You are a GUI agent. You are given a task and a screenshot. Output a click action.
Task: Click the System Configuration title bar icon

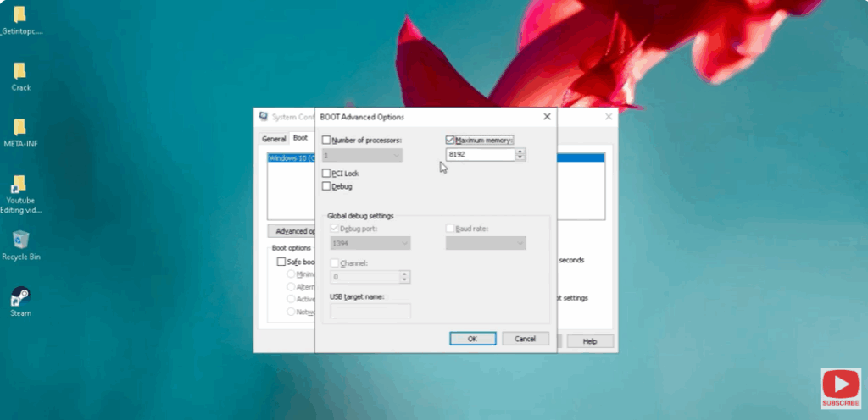pos(264,117)
